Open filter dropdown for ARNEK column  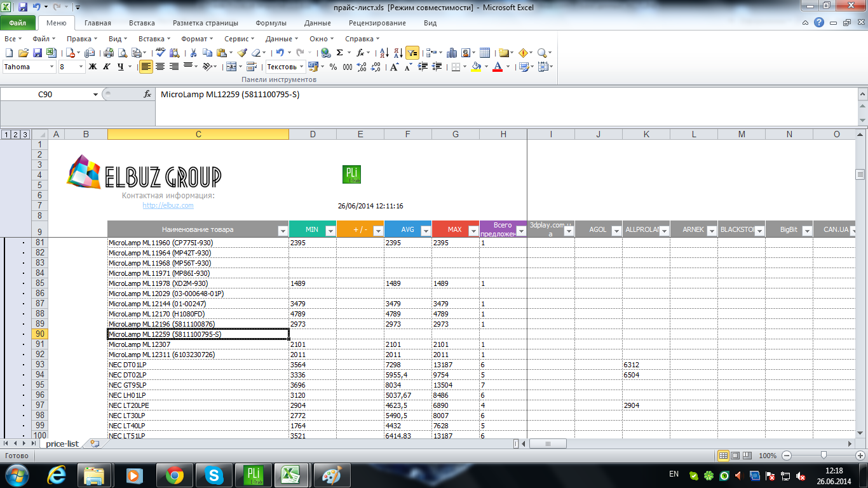pos(712,231)
